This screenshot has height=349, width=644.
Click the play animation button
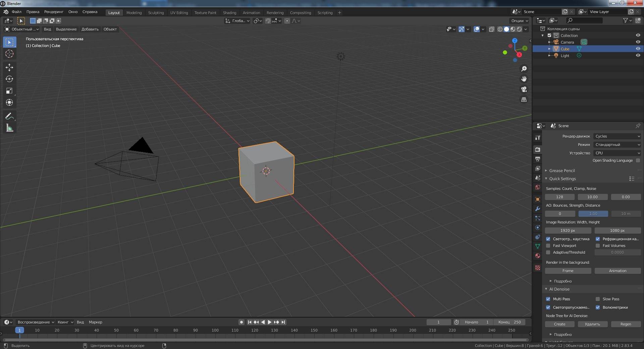pos(270,322)
